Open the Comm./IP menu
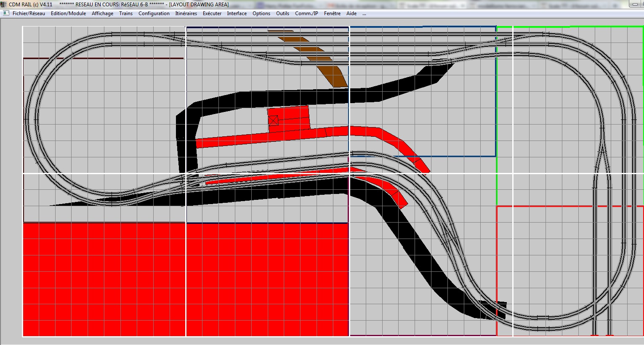This screenshot has height=345, width=644. pos(306,13)
